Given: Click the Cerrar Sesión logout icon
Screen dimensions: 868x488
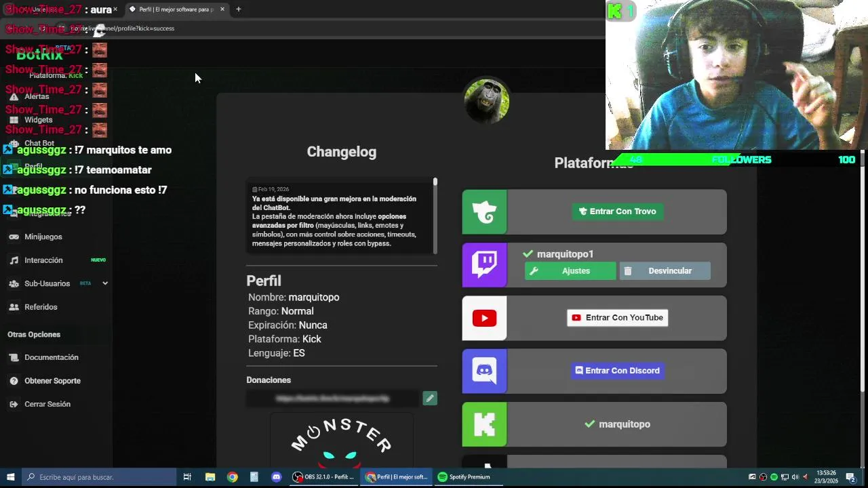Looking at the screenshot, I should [x=14, y=404].
